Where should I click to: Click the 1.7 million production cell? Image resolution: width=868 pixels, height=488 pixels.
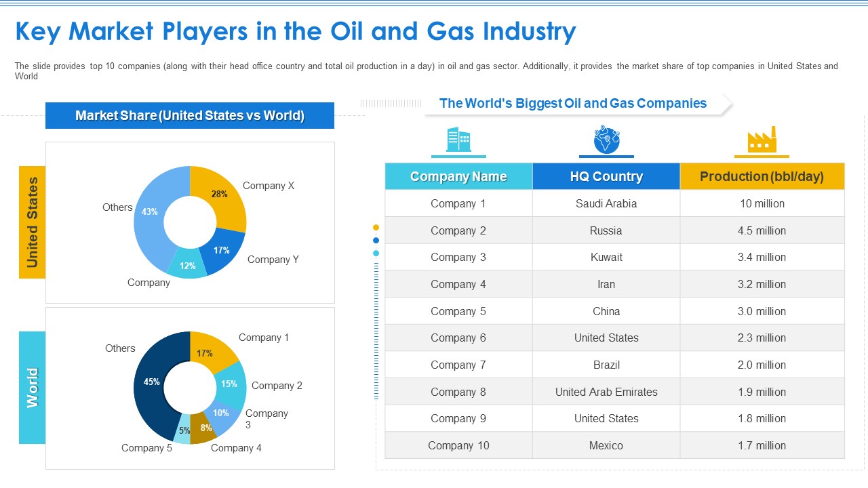click(762, 445)
